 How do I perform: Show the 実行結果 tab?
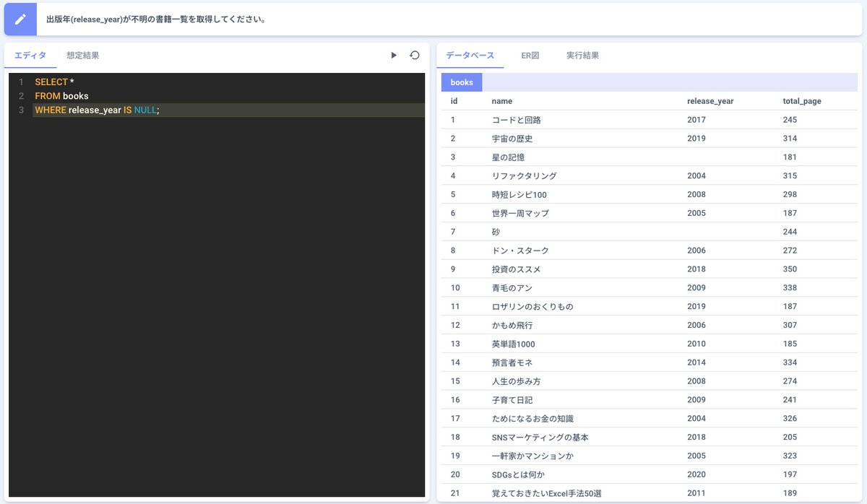pos(582,56)
